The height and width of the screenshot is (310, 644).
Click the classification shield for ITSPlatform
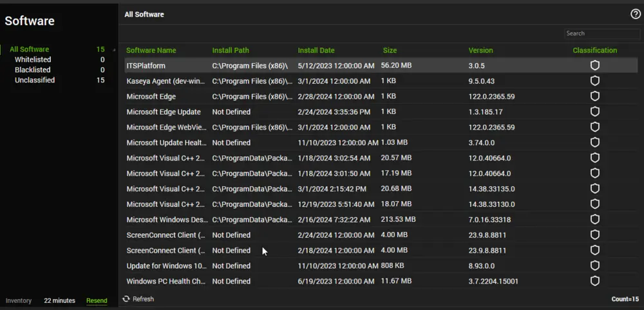coord(594,65)
